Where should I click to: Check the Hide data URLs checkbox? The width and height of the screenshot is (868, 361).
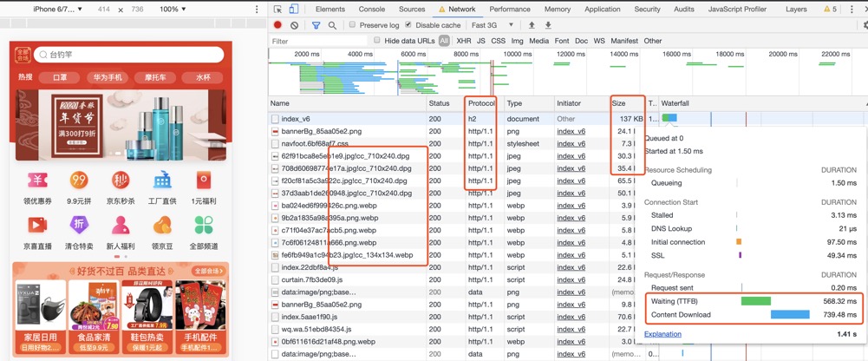pyautogui.click(x=377, y=41)
